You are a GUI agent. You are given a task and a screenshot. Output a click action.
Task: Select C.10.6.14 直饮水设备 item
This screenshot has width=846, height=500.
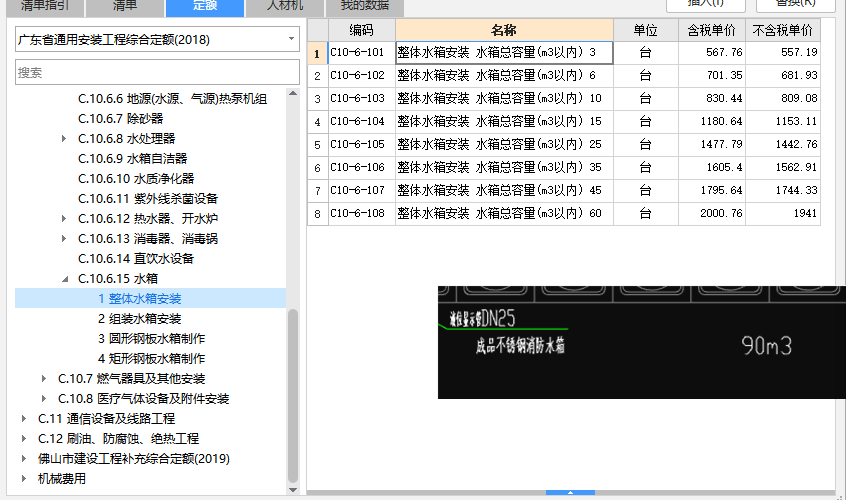(x=136, y=258)
